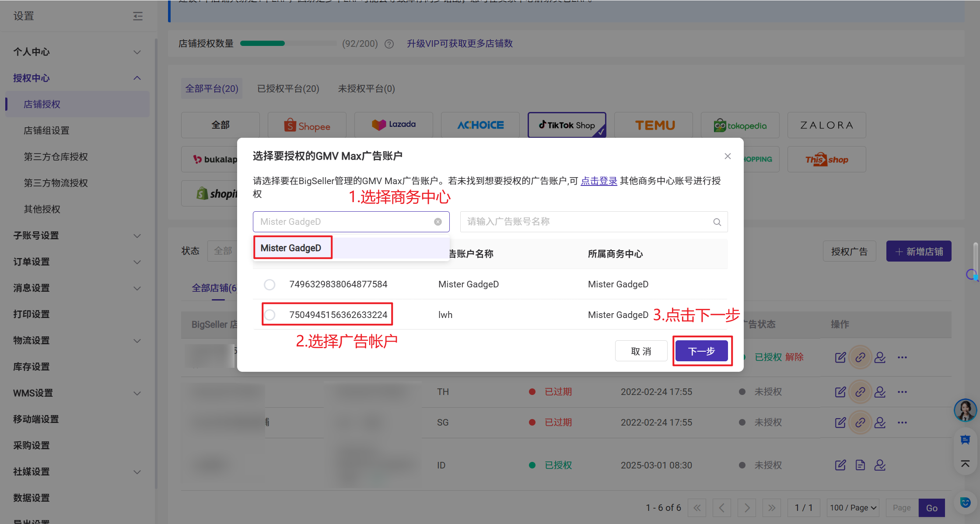Edit the SG store row pencil icon

(840, 423)
